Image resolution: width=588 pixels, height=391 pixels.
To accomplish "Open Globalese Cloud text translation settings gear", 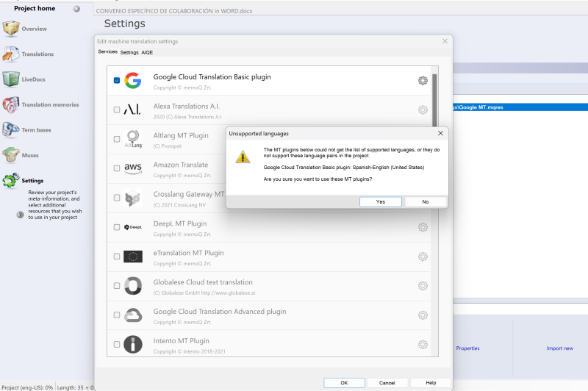I will [x=423, y=286].
